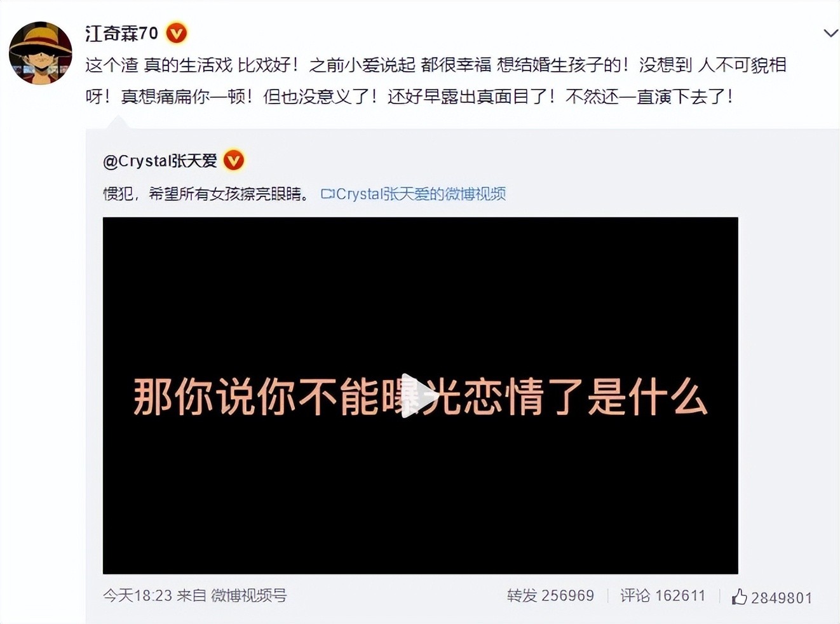Click the verified badge beside Crystal张天爱
The height and width of the screenshot is (624, 840).
pyautogui.click(x=234, y=160)
